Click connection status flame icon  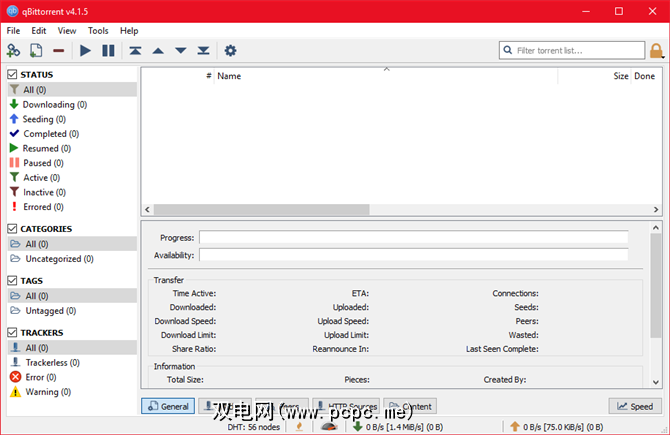[300, 426]
